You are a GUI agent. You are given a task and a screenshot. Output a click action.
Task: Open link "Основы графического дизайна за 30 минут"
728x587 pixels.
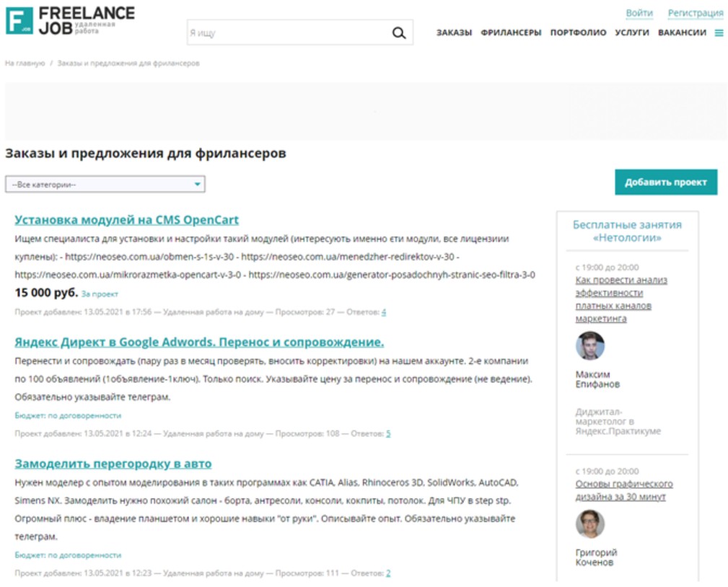pyautogui.click(x=624, y=490)
